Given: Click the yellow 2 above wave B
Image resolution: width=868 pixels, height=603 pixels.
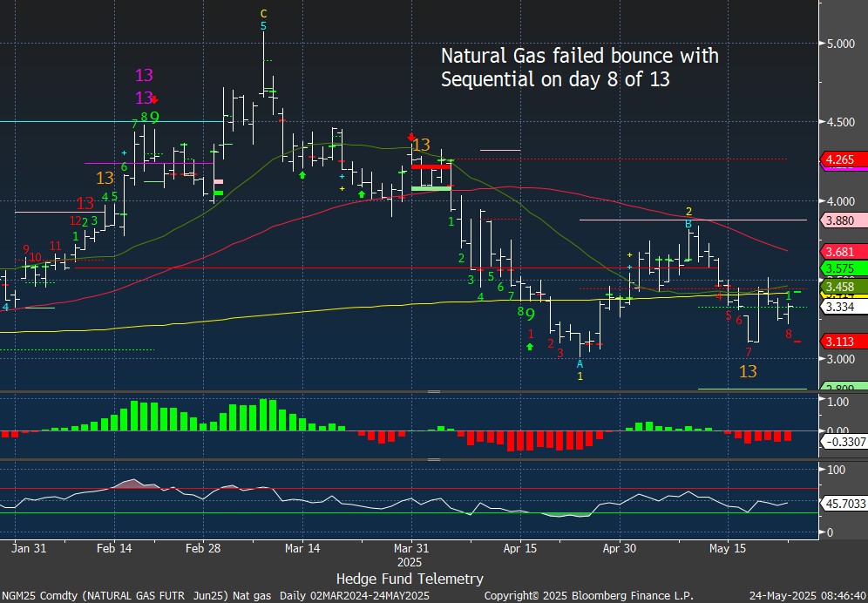Looking at the screenshot, I should click(x=688, y=211).
